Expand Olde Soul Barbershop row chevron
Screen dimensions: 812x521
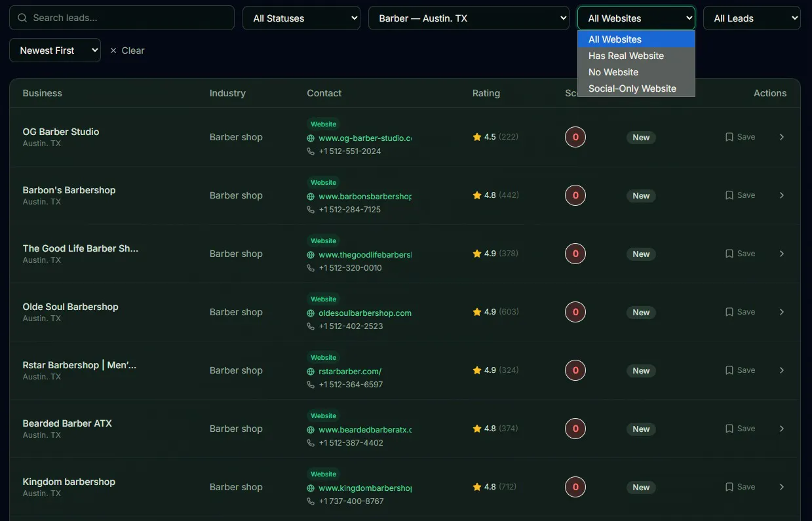782,312
